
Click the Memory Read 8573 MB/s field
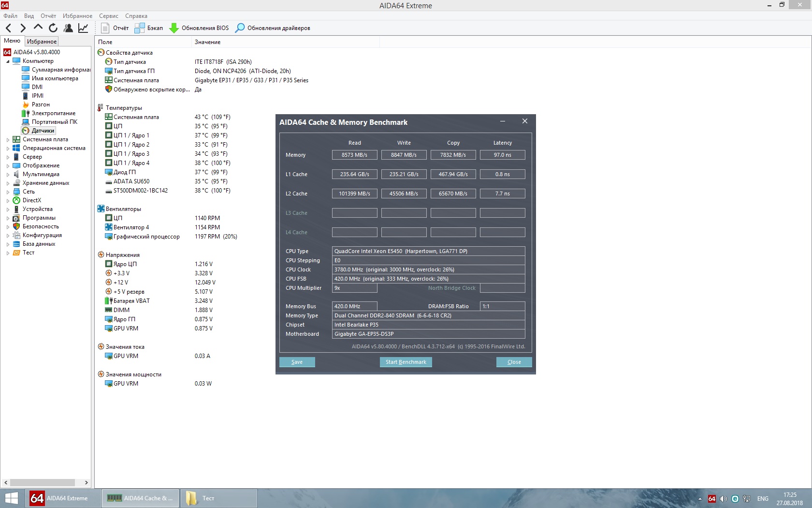click(x=355, y=155)
